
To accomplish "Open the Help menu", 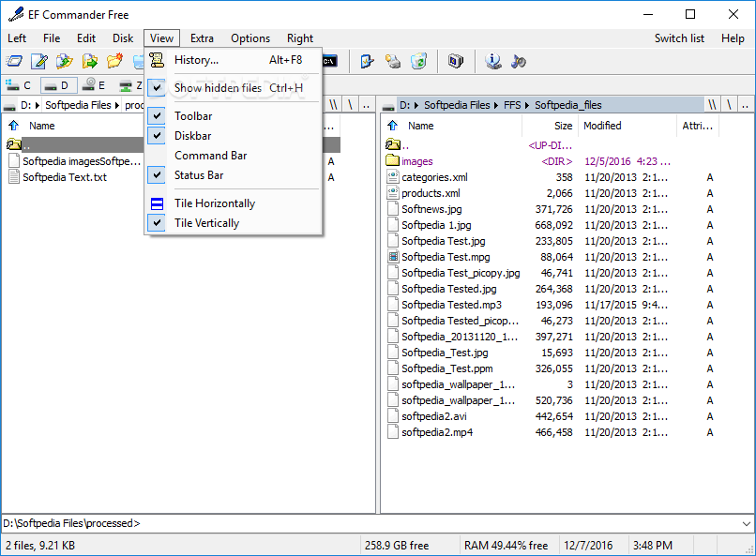I will tap(733, 38).
